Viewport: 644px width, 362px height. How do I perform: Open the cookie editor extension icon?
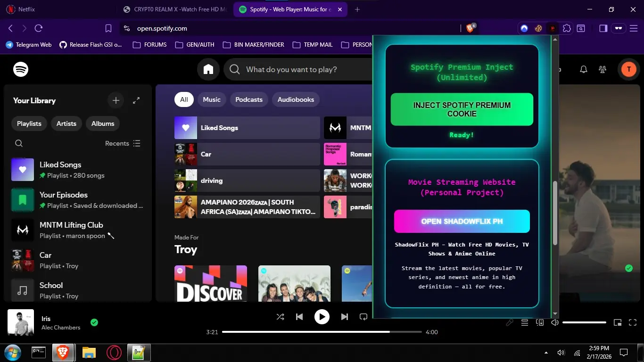[538, 28]
